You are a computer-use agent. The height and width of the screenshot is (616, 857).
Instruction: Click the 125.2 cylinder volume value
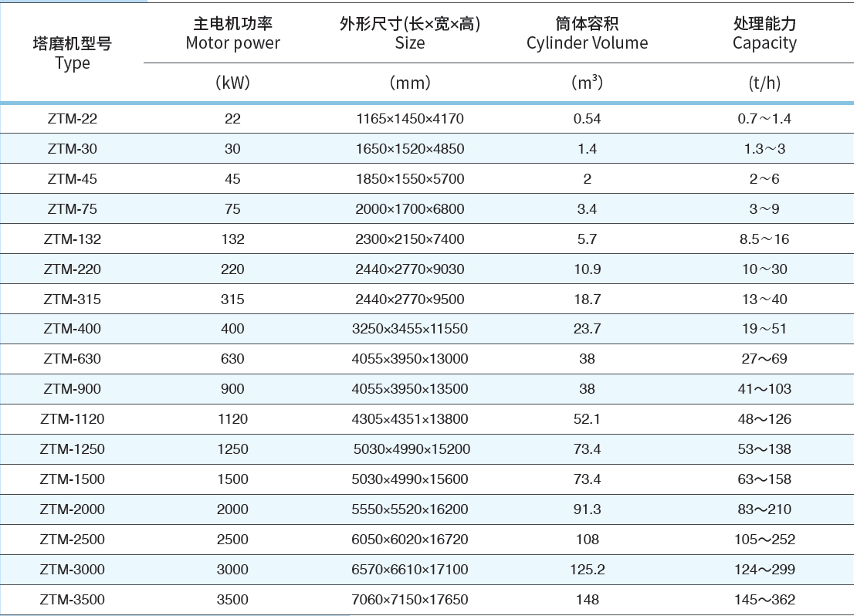click(587, 570)
